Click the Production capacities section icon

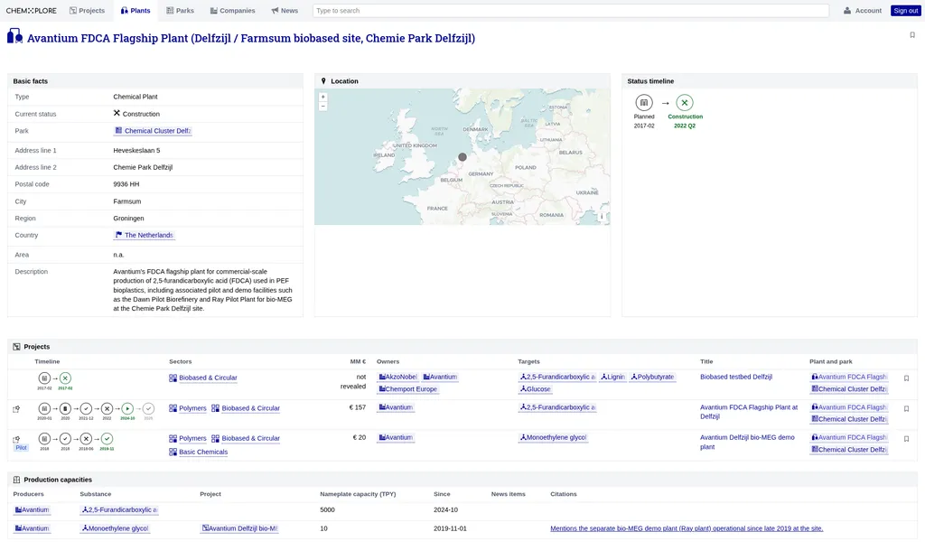16,480
